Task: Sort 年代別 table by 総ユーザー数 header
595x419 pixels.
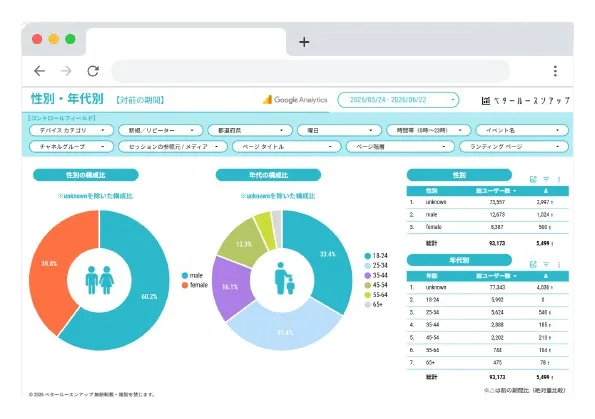Action: click(x=496, y=276)
